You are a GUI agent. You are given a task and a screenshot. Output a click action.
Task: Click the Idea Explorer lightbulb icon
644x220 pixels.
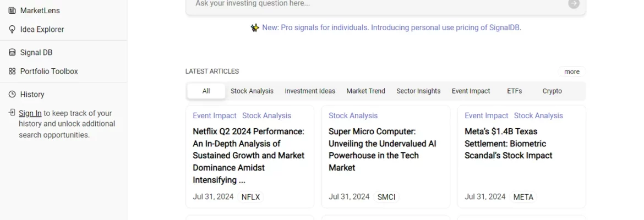(x=12, y=30)
